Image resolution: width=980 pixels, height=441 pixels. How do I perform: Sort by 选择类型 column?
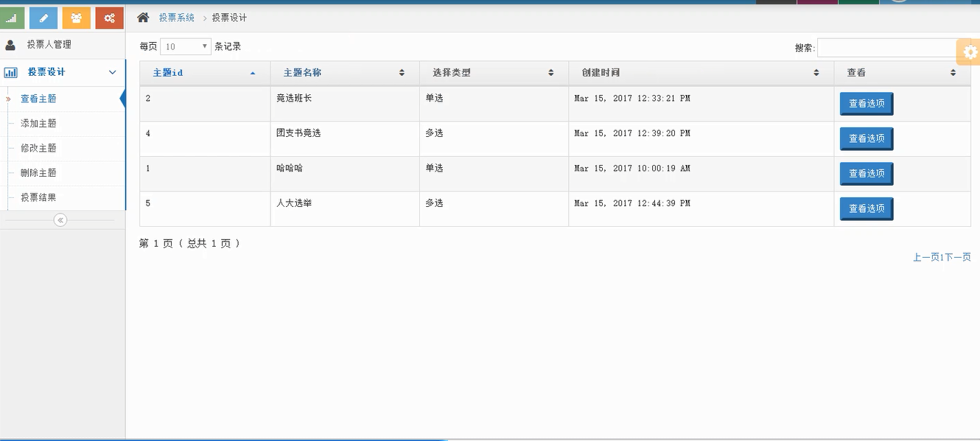(494, 73)
